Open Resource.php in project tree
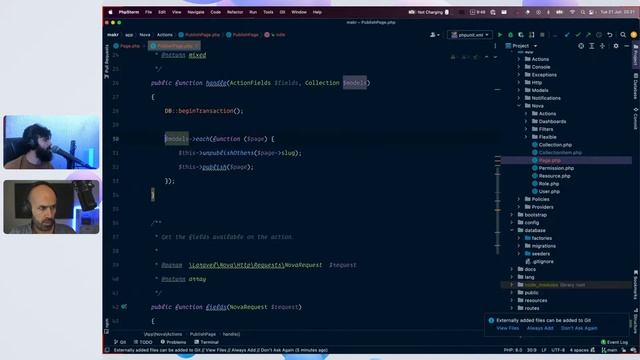 coord(554,176)
